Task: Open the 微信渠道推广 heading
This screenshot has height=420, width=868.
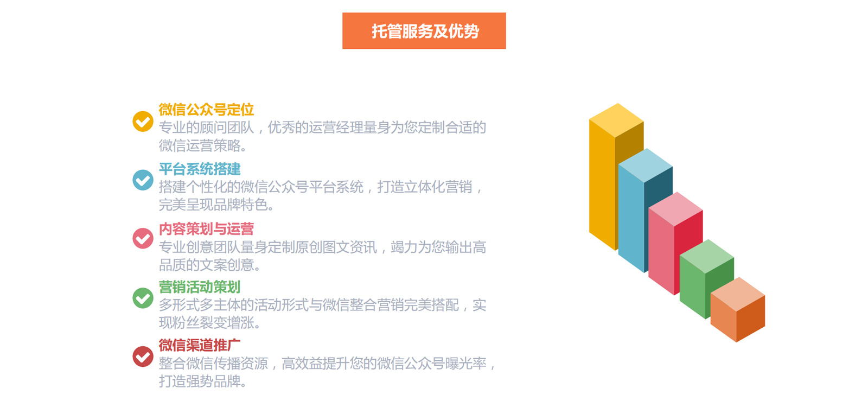Action: (x=199, y=345)
